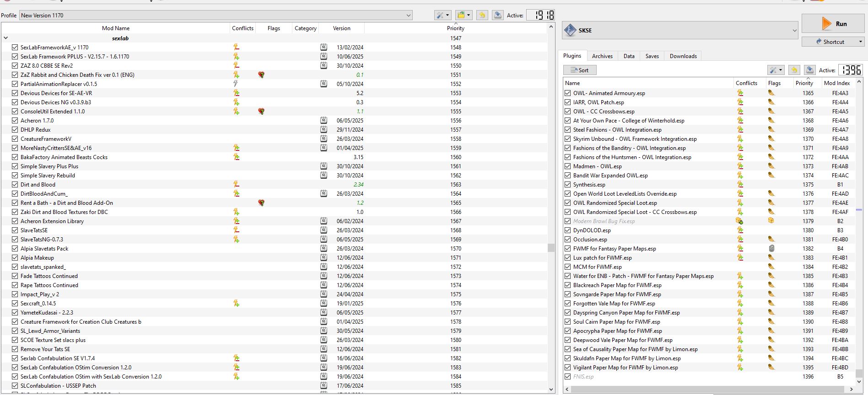Click heart flag icon for Rent a Bath row

[261, 203]
